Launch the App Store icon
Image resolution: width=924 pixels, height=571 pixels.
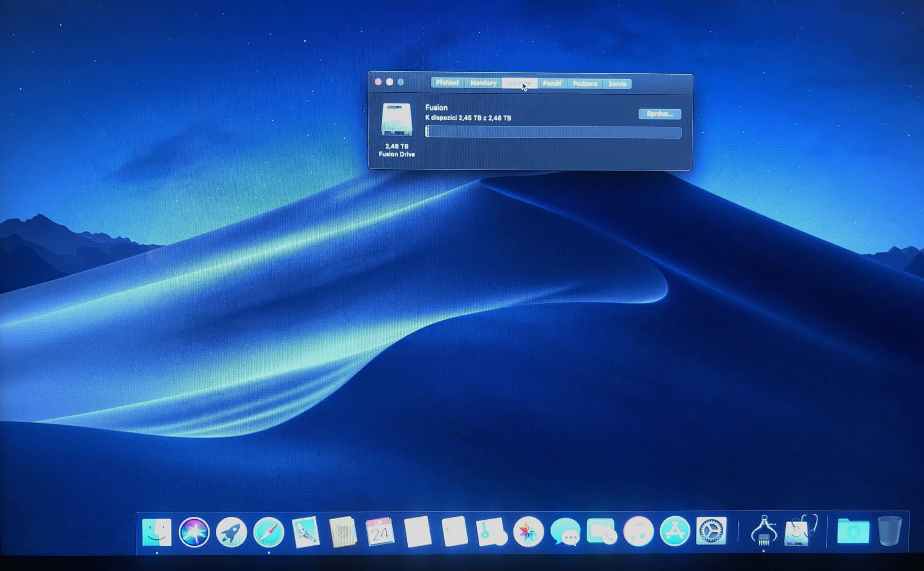coord(674,531)
